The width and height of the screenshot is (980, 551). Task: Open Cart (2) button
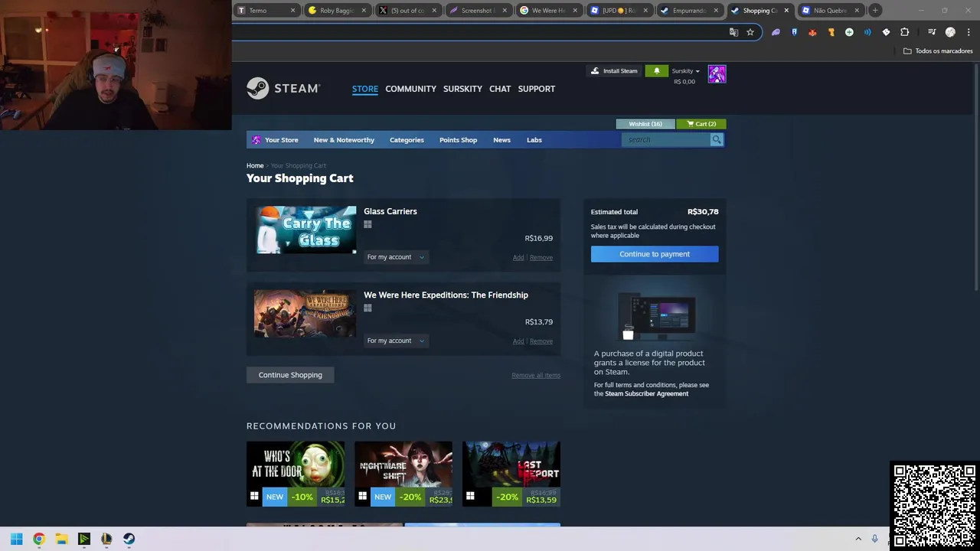click(701, 123)
